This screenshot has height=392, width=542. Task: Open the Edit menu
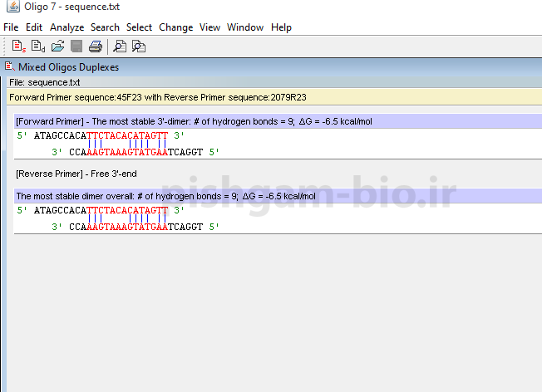point(34,27)
